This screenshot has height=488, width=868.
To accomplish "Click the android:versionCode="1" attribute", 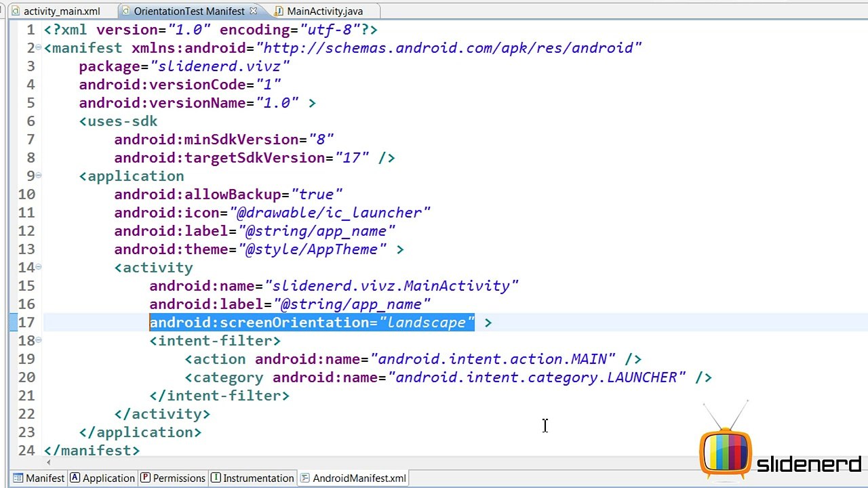I will tap(180, 85).
